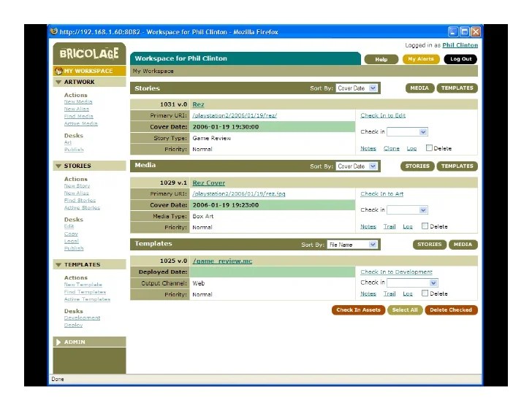This screenshot has width=532, height=411.
Task: Open the Phil Clinton user link
Action: 460,45
